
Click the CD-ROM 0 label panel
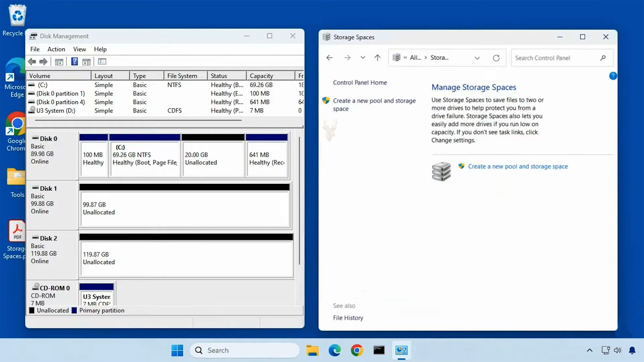pos(52,294)
